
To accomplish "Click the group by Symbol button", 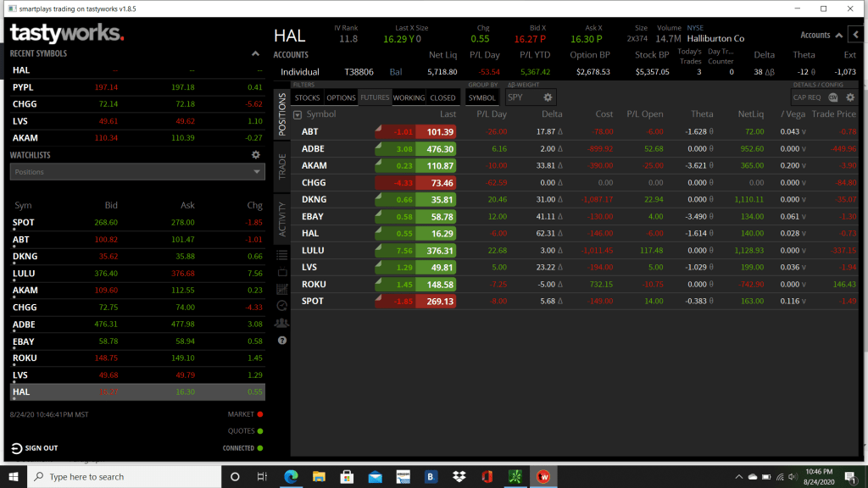I will [482, 97].
